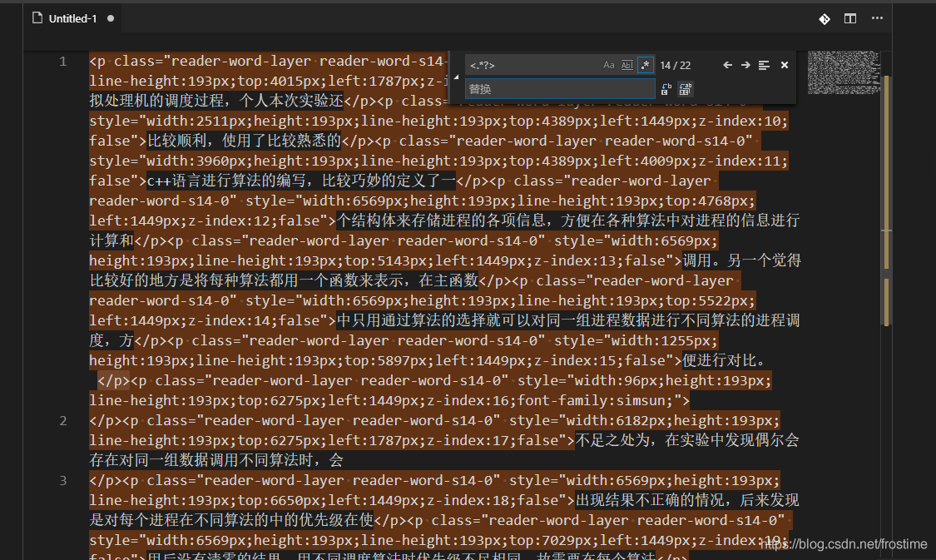The height and width of the screenshot is (560, 936).
Task: Open the More Actions ellipsis menu
Action: (877, 18)
